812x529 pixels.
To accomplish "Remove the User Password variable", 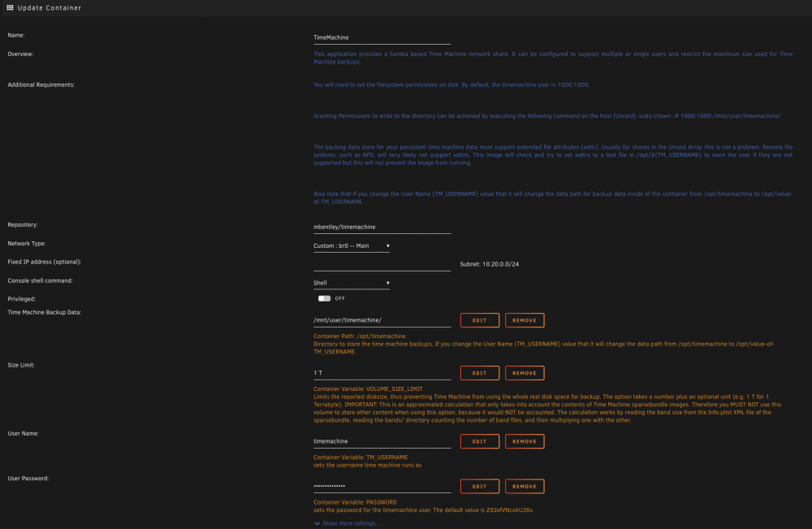I will [525, 487].
